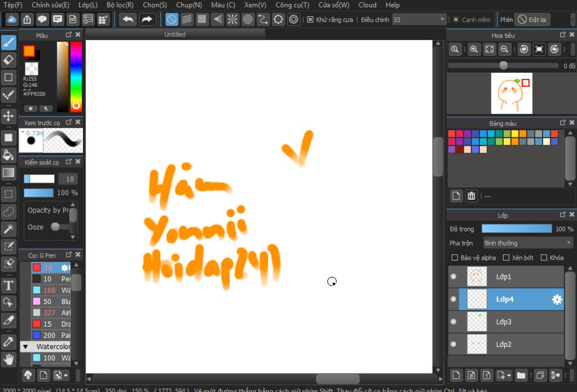This screenshot has width=577, height=392.
Task: Open the Lớp(L) menu
Action: (88, 5)
